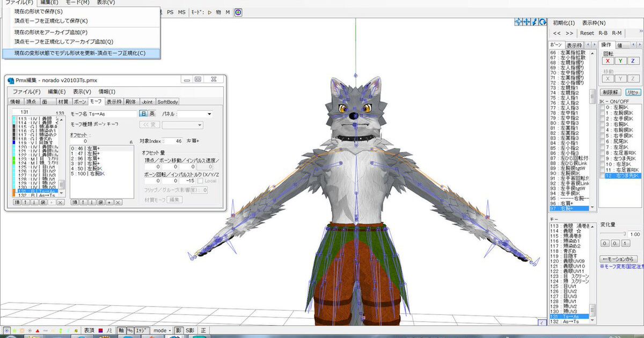Select offset row 4 : 50 | 左腕IK

coord(102,168)
